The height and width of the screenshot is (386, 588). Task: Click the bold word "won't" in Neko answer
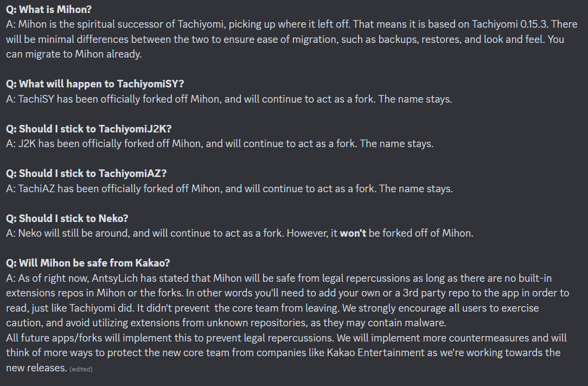tap(353, 233)
